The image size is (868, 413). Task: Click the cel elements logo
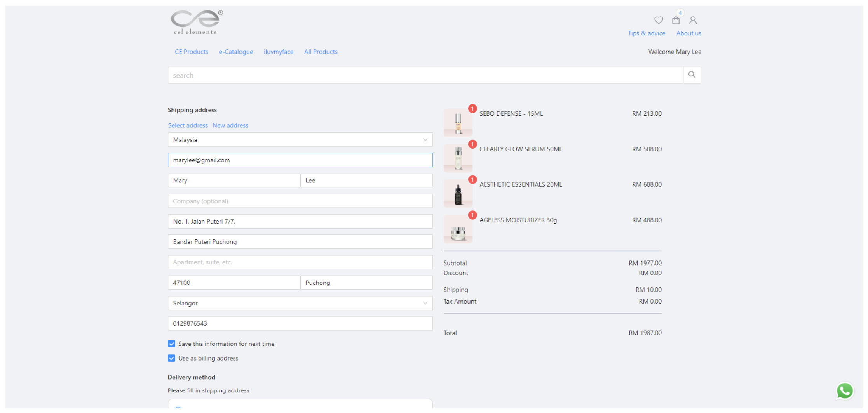click(197, 23)
